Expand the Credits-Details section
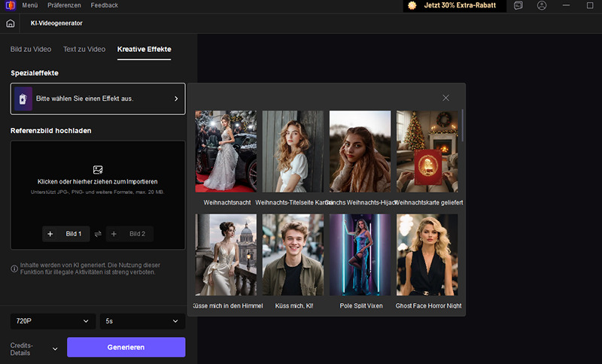 [55, 348]
